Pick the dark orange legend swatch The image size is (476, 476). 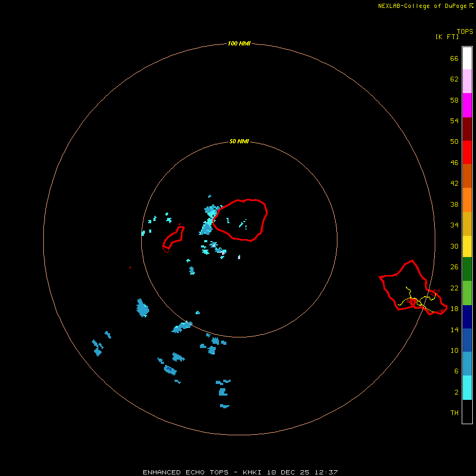[x=467, y=176]
